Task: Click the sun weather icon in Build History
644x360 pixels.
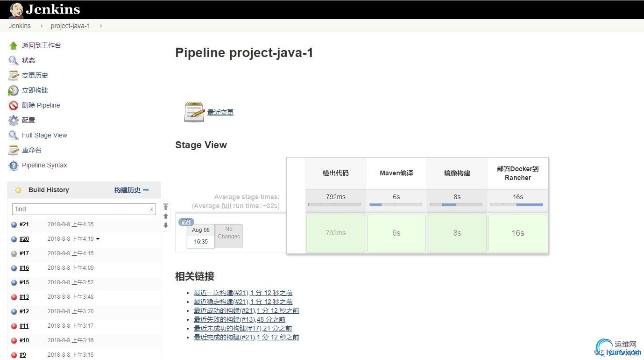Action: pyautogui.click(x=18, y=190)
